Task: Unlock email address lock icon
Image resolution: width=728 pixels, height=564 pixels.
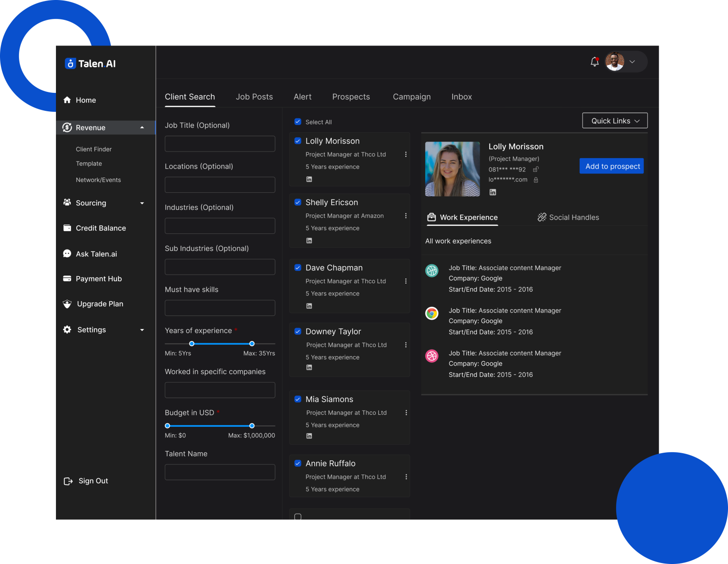Action: tap(536, 180)
